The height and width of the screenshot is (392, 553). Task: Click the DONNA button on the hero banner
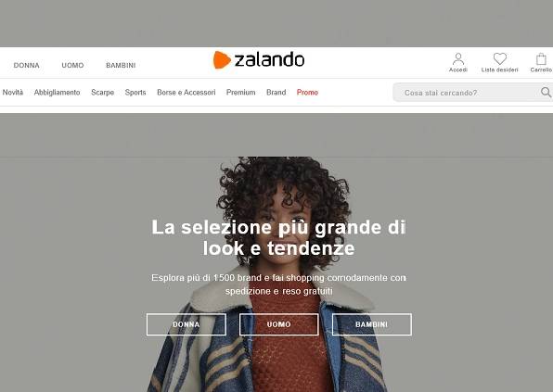tap(186, 324)
